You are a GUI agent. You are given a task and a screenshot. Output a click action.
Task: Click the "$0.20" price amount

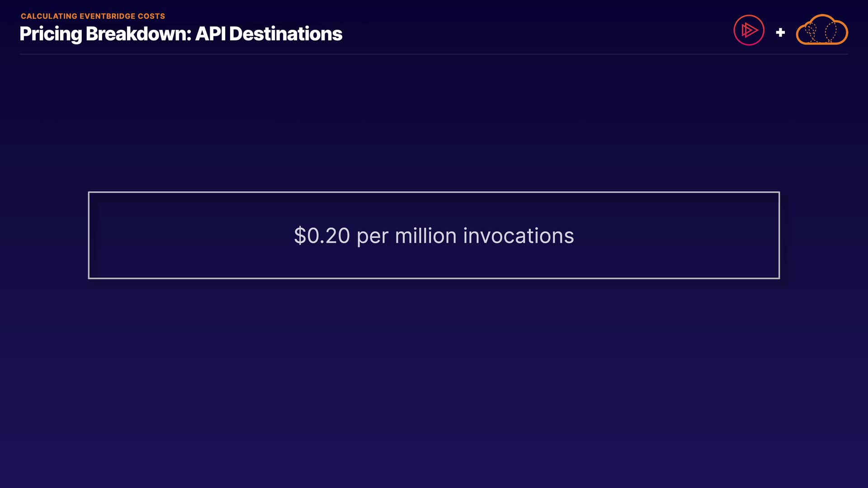coord(322,236)
